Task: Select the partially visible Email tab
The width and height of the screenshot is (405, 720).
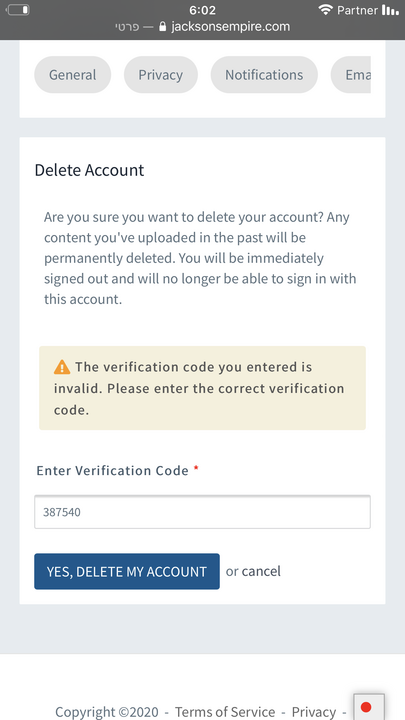Action: pos(351,75)
